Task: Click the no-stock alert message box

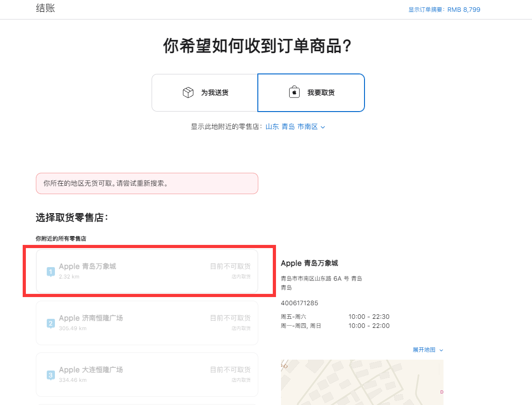Action: (x=147, y=183)
